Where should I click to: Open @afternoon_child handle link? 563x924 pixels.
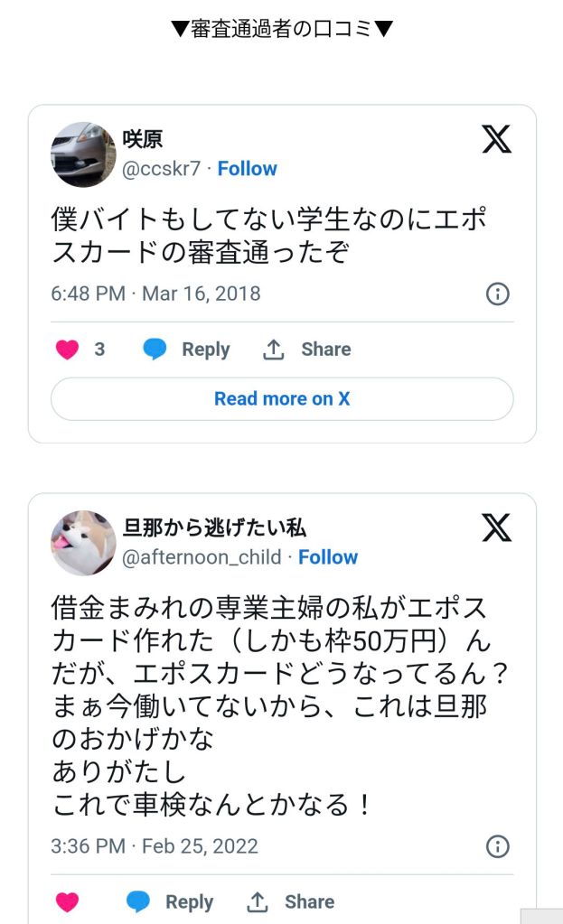(x=202, y=557)
